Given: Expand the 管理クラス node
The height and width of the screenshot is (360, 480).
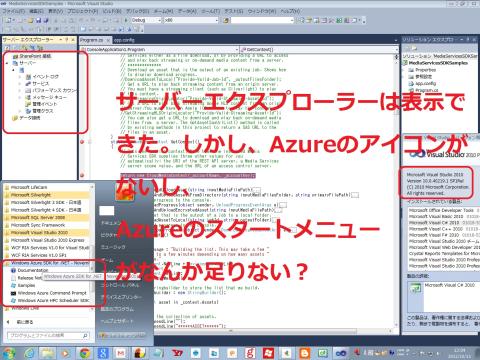Looking at the screenshot, I should coord(20,111).
